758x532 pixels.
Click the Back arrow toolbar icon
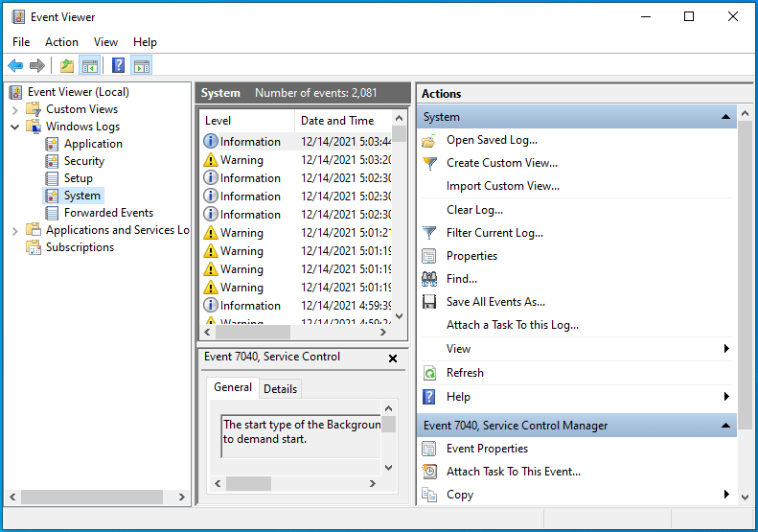pos(15,65)
